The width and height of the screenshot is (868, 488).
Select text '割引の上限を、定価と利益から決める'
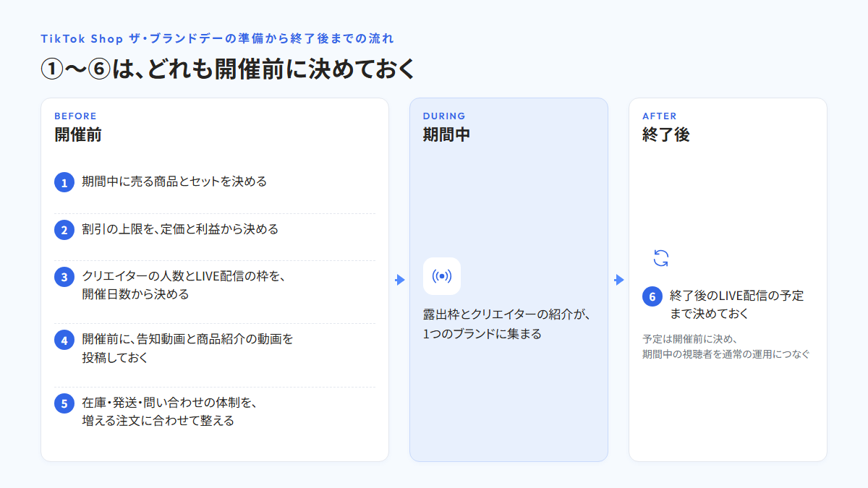pos(180,228)
